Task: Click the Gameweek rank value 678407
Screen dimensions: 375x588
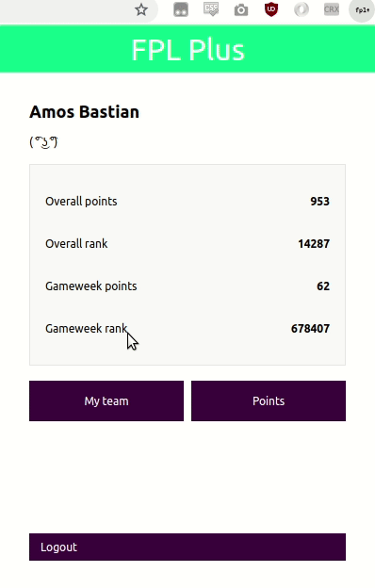Action: click(311, 329)
